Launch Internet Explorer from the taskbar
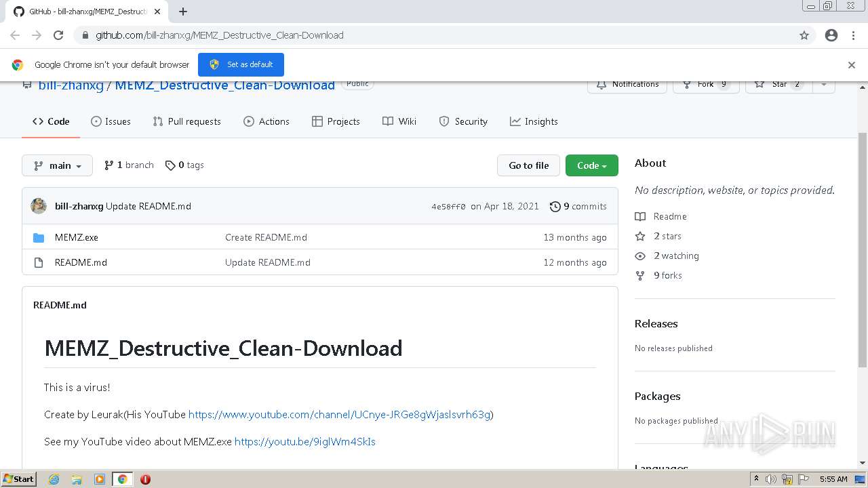Image resolution: width=868 pixels, height=488 pixels. (54, 479)
